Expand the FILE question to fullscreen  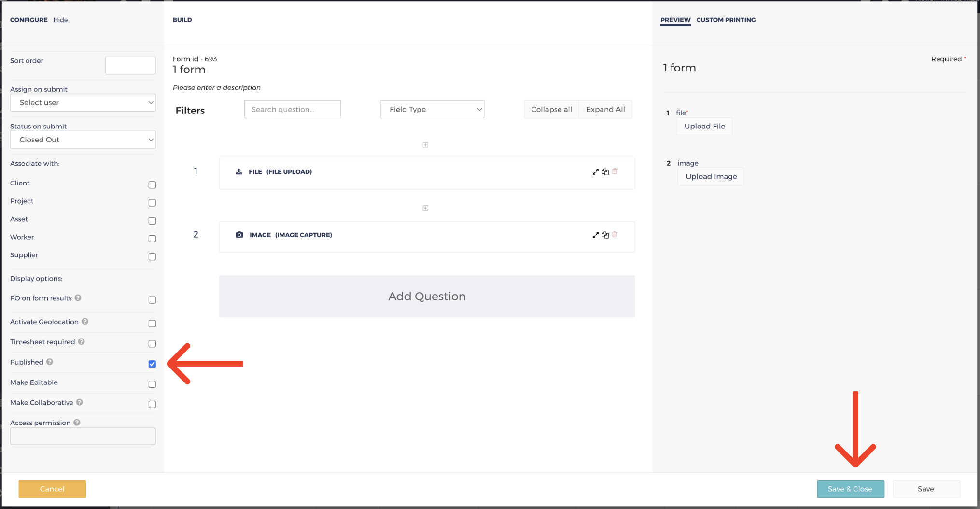click(595, 171)
